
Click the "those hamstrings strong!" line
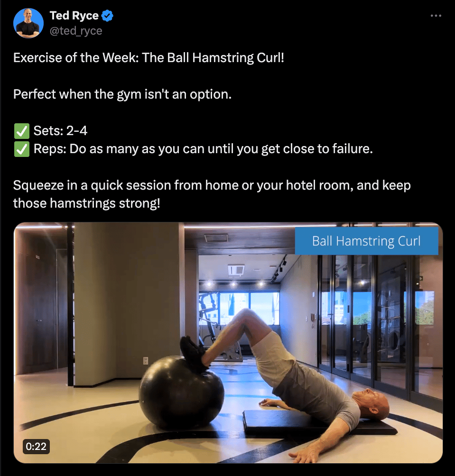click(x=86, y=203)
